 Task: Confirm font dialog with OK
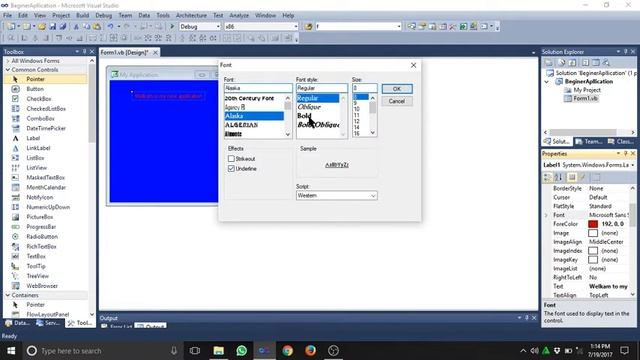tap(397, 89)
